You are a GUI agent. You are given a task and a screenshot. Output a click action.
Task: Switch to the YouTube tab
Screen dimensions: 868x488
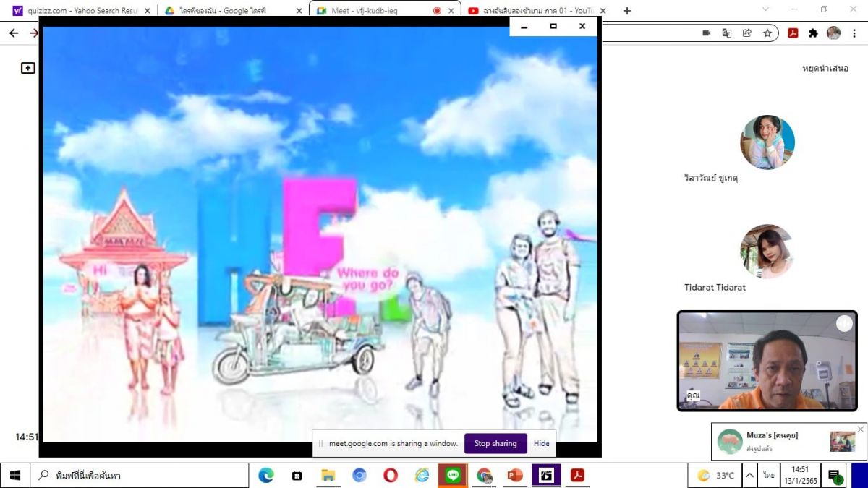(535, 11)
